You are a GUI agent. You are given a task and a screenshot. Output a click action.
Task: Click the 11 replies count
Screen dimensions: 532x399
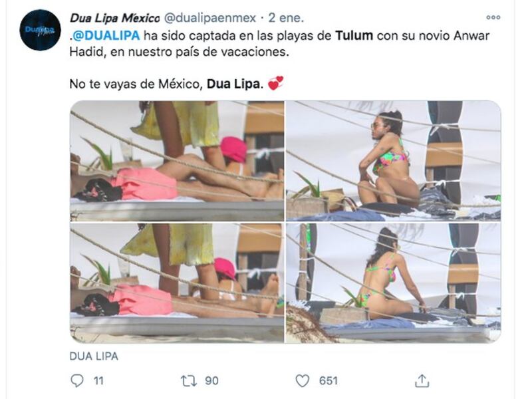click(x=98, y=380)
